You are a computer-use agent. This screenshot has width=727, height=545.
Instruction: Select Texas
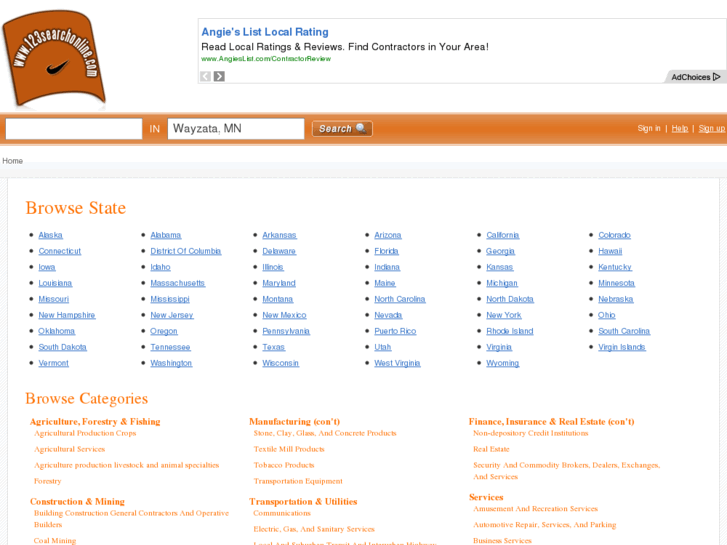click(274, 347)
